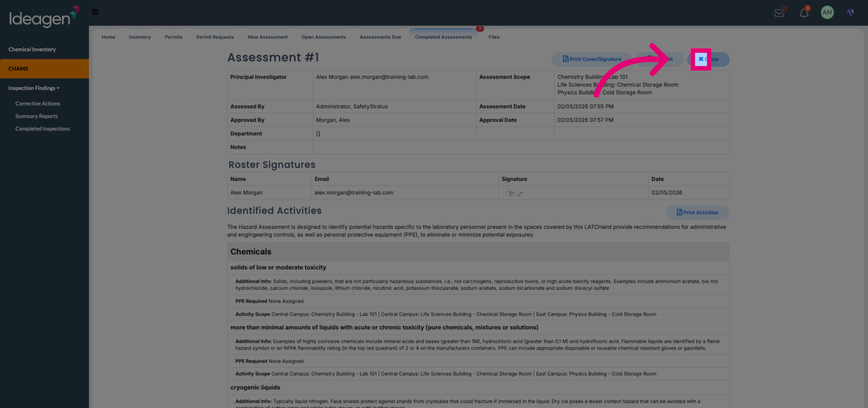Click assessment date '02/05/2026 07:55 PM'

click(585, 107)
